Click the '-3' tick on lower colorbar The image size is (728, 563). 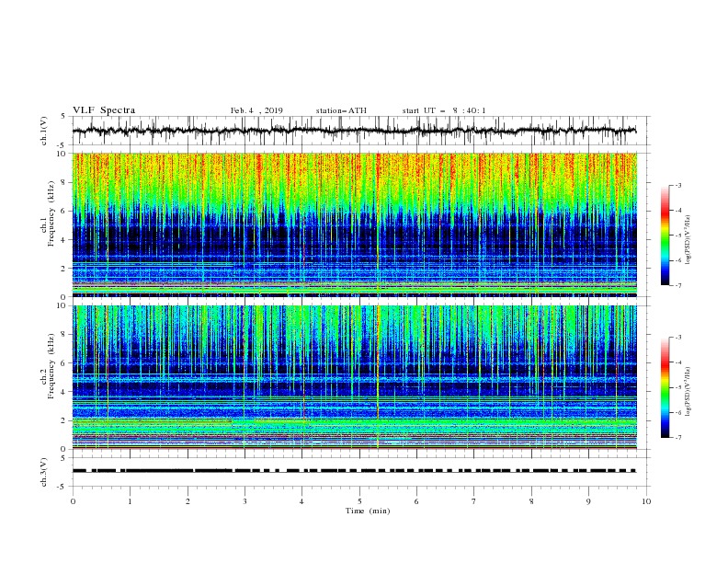[677, 338]
